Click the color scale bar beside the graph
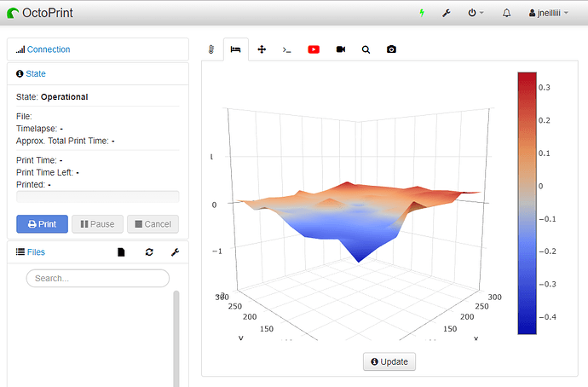This screenshot has height=387, width=588. pos(527,203)
